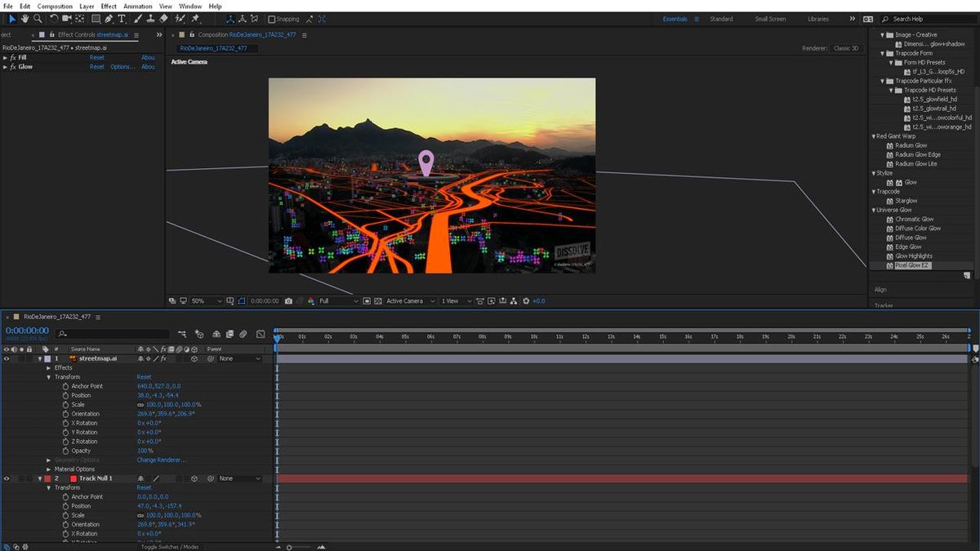
Task: Open the Graph Editor icon in the timeline
Action: click(261, 334)
